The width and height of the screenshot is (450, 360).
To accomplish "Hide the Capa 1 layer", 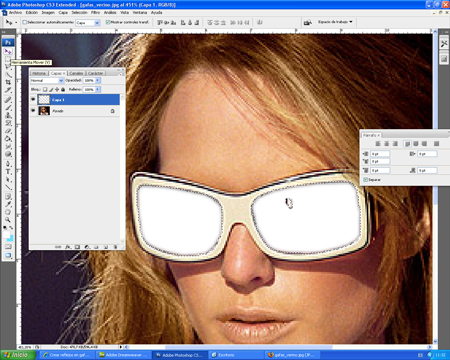I will click(33, 99).
